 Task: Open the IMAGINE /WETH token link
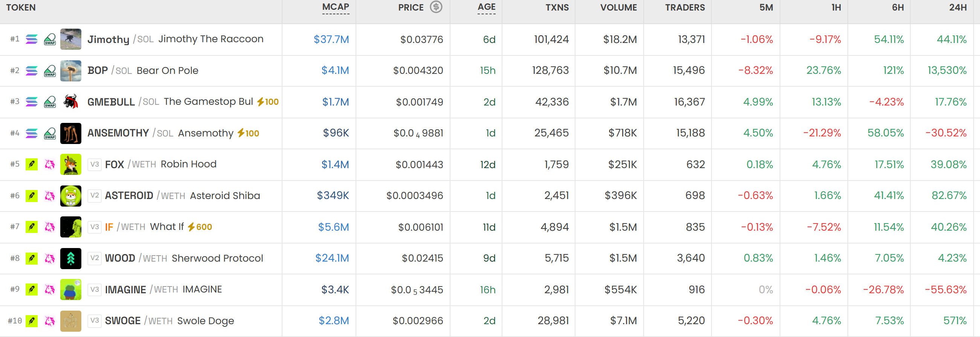[x=142, y=290]
